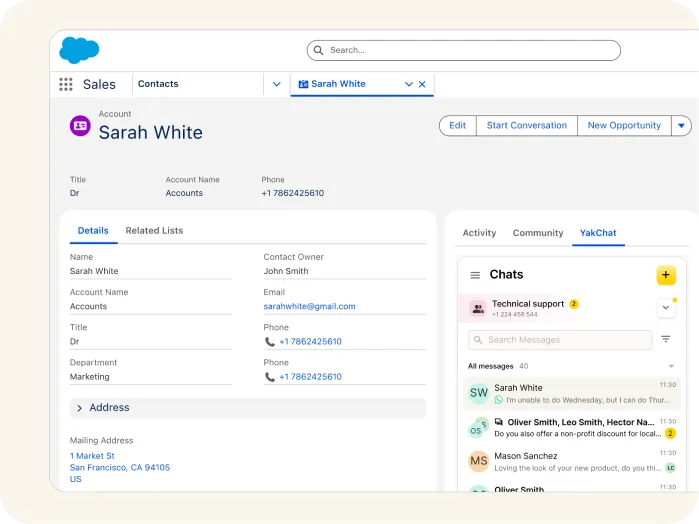Open the Activity tab
The image size is (699, 524).
pos(479,233)
